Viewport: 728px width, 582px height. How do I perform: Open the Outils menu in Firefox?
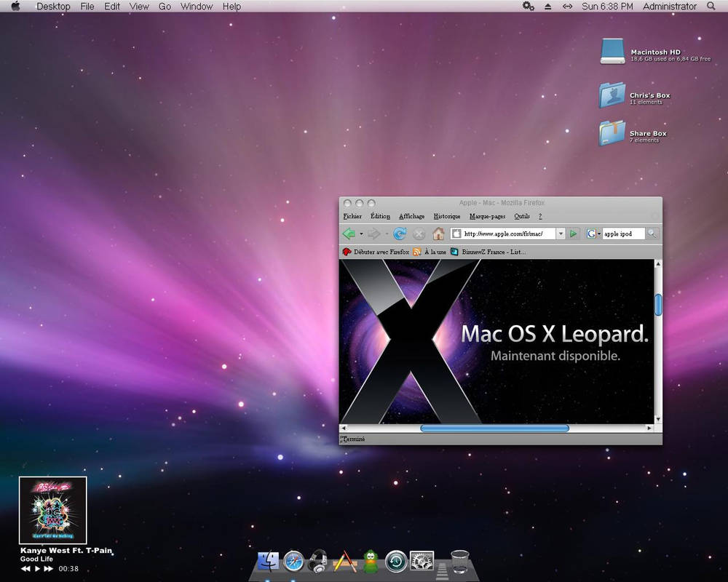pyautogui.click(x=522, y=216)
